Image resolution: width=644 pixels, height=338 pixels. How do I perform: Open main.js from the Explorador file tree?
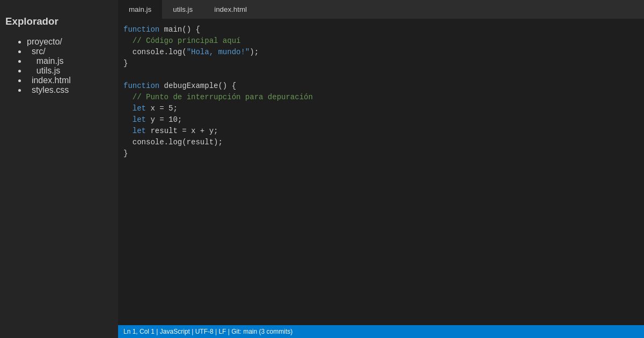click(x=50, y=61)
